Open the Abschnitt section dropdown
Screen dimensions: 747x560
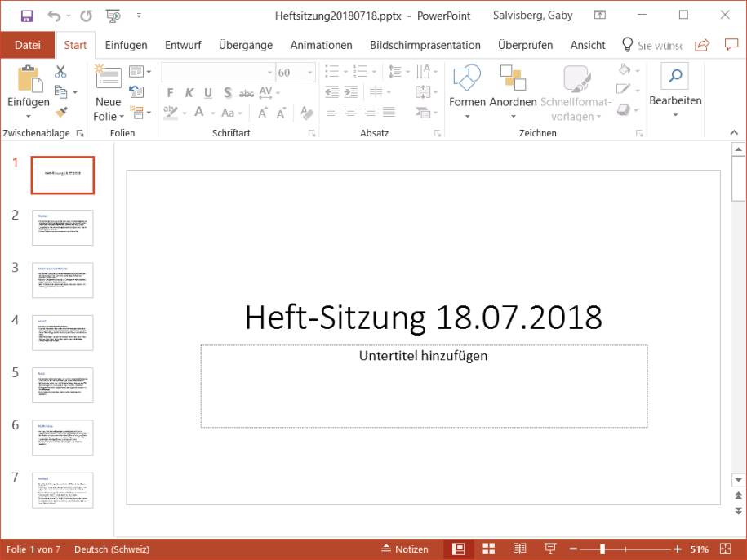click(140, 113)
